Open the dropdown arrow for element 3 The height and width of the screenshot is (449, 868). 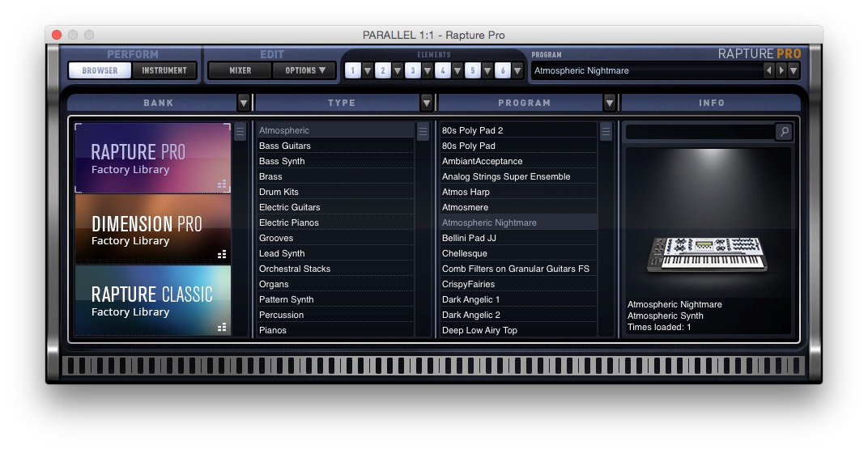coord(428,70)
